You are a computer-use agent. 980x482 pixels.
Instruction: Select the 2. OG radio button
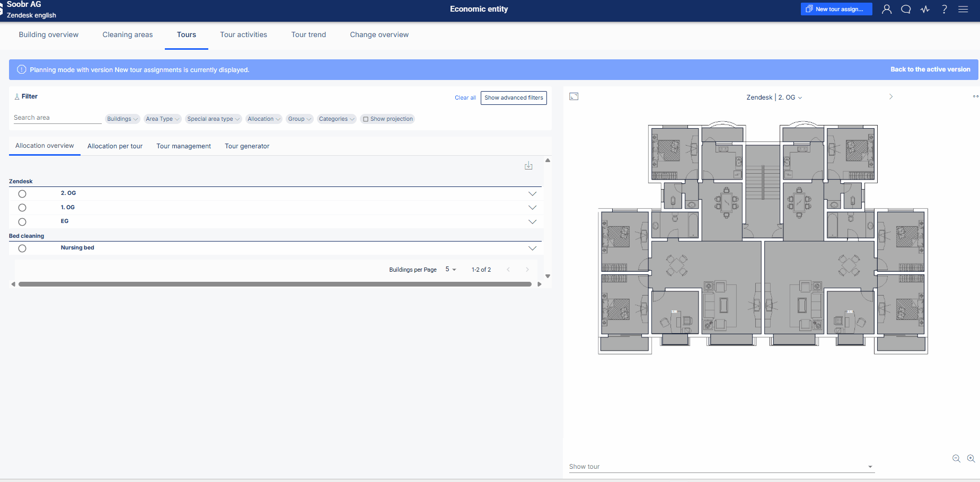pos(22,194)
